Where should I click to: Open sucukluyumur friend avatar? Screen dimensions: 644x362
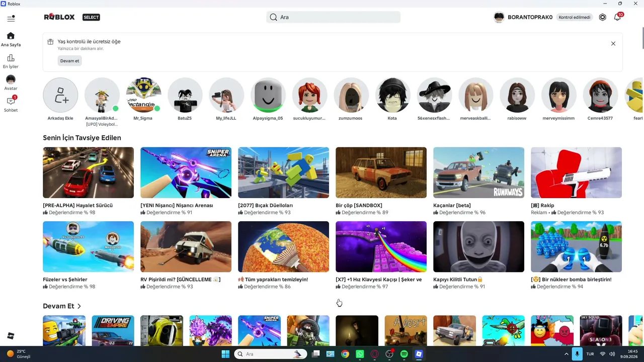[x=309, y=95]
